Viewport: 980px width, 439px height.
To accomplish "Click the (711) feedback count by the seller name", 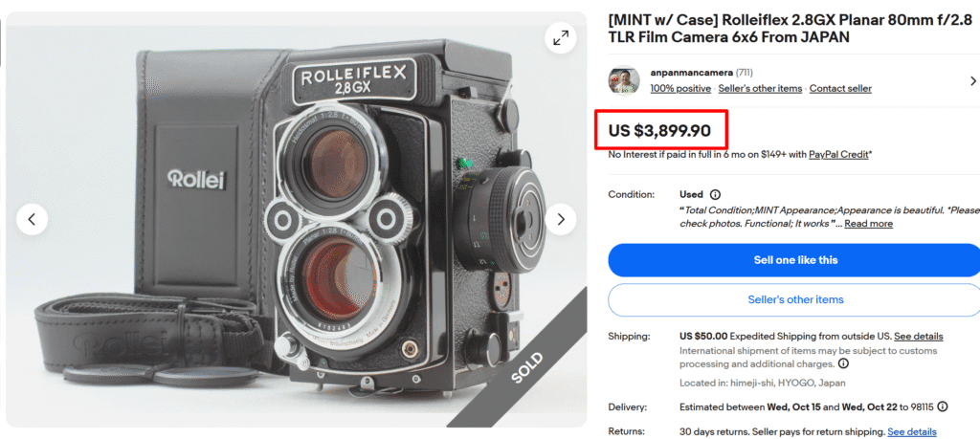I will click(746, 72).
